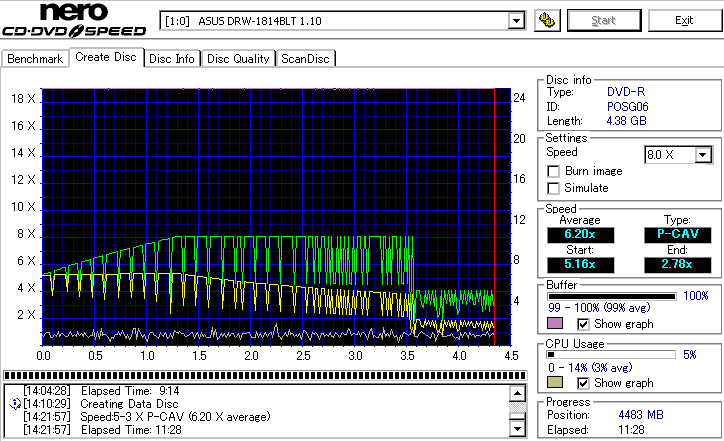Click the burn progress bar below graph
The height and width of the screenshot is (441, 724).
pos(265,375)
